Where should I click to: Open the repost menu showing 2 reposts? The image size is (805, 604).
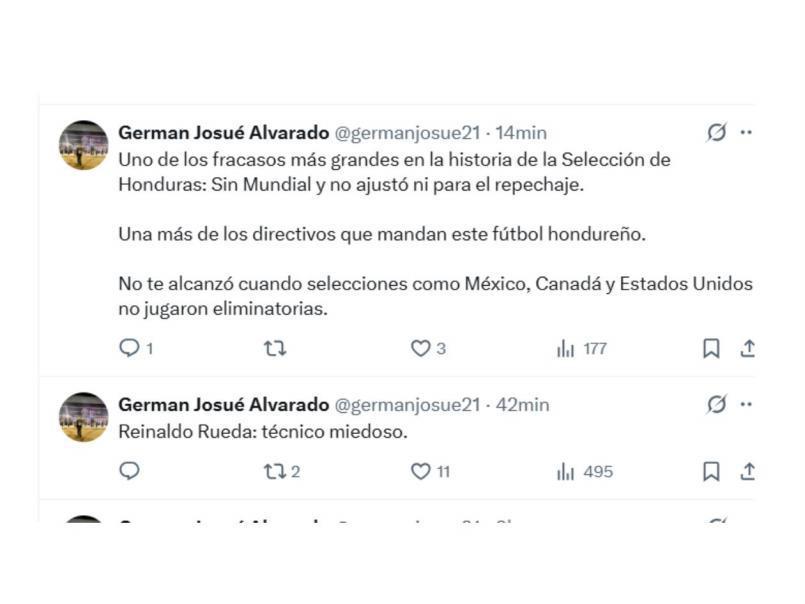(277, 471)
